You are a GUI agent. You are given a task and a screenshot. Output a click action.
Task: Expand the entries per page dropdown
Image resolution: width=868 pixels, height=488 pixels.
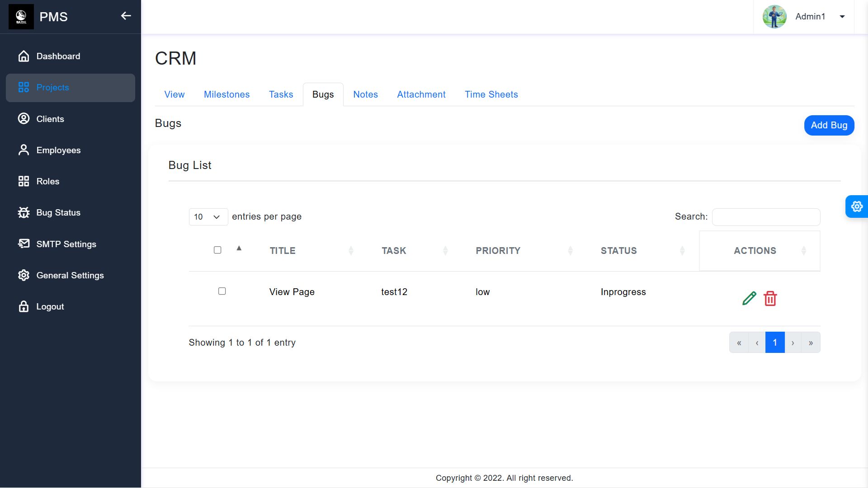point(208,217)
